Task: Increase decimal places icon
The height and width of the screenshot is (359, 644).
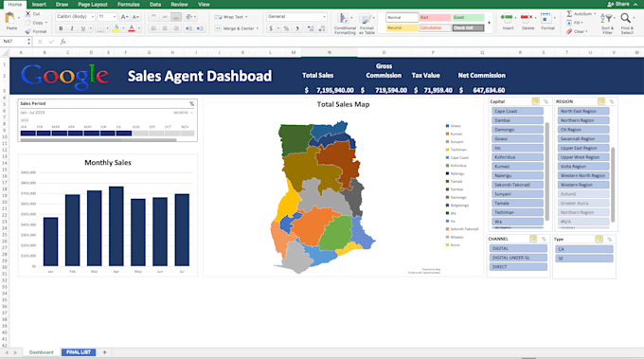Action: tap(311, 28)
